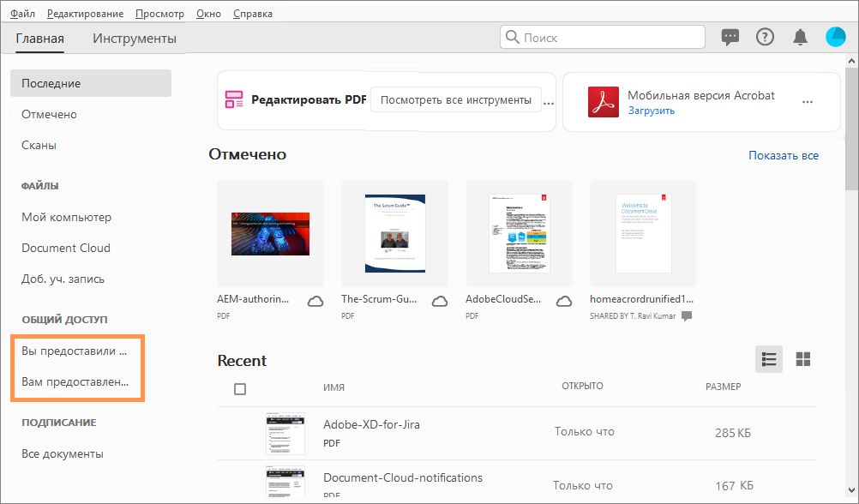Open the notifications bell

click(800, 37)
